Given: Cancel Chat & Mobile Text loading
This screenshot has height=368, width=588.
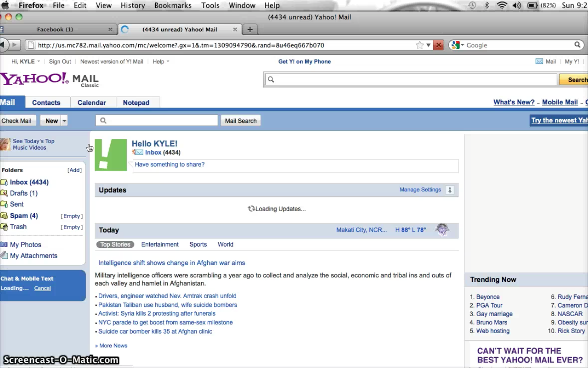Looking at the screenshot, I should coord(42,288).
